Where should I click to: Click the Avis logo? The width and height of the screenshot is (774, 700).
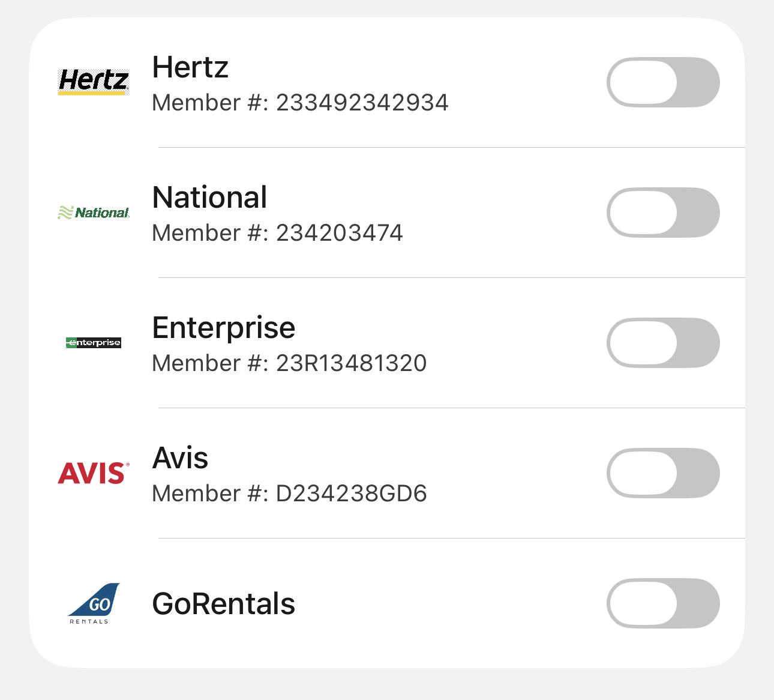93,473
